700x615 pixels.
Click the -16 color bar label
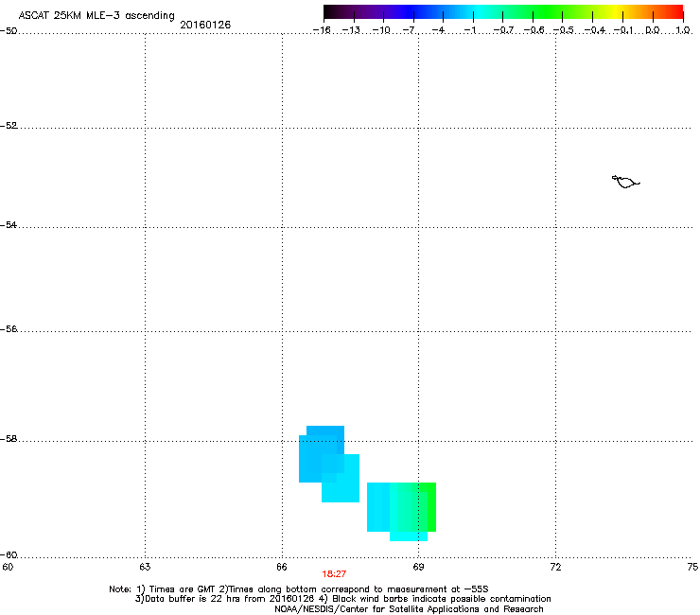tap(322, 30)
